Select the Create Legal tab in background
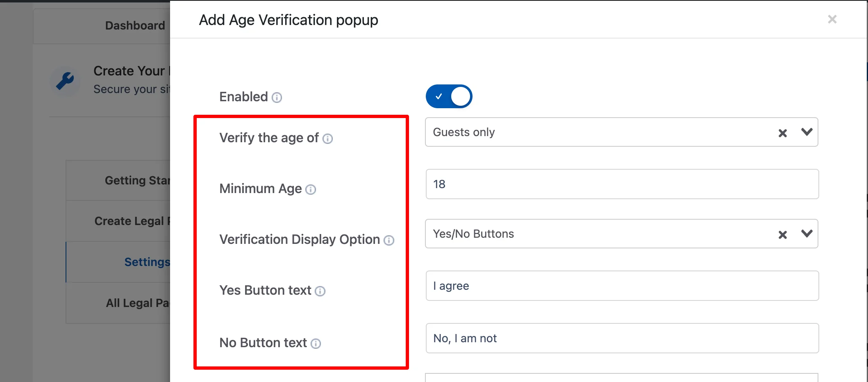Viewport: 868px width, 382px height. [x=118, y=221]
